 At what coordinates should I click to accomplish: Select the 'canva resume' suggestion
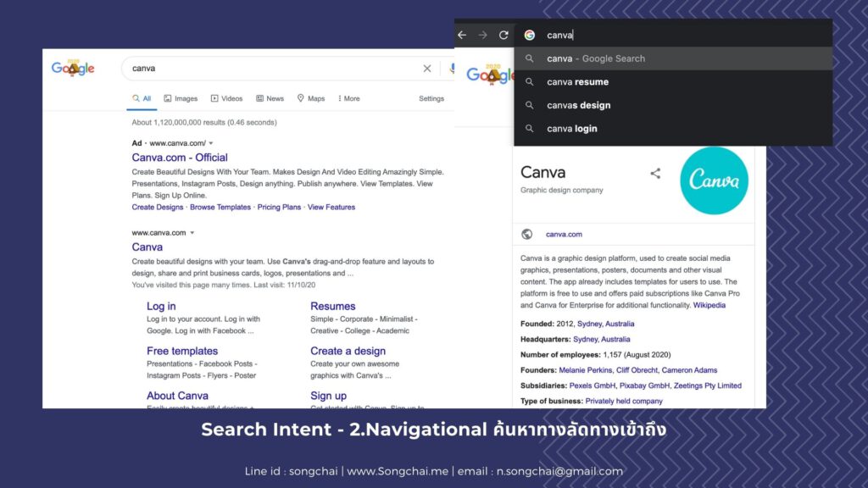pyautogui.click(x=673, y=82)
